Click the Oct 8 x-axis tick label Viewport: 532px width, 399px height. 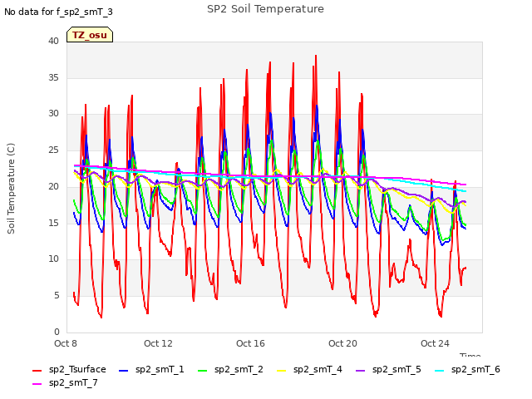pyautogui.click(x=66, y=343)
